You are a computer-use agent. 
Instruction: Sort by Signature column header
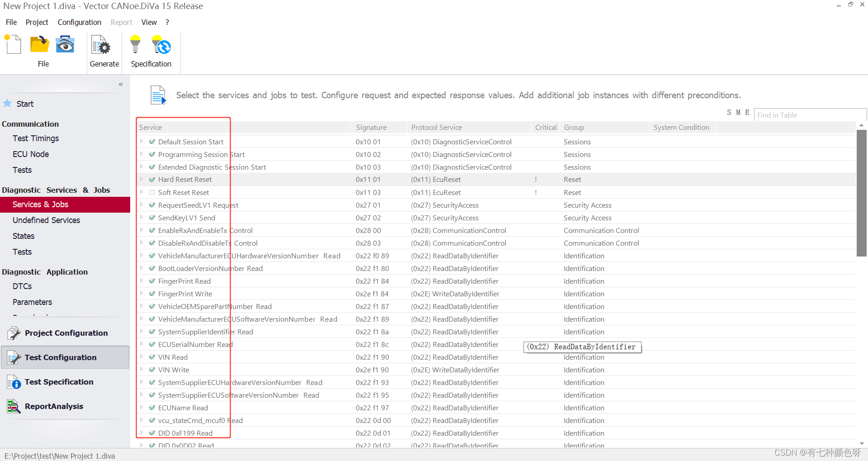pyautogui.click(x=379, y=128)
